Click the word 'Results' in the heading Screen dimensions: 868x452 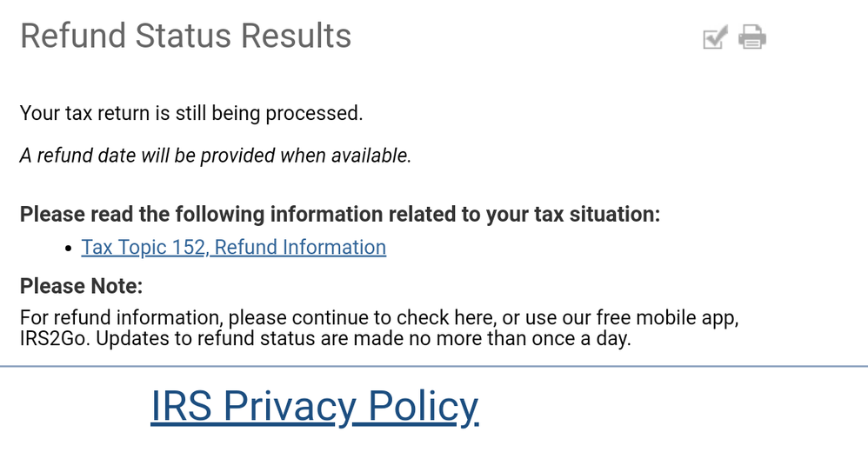pos(297,37)
